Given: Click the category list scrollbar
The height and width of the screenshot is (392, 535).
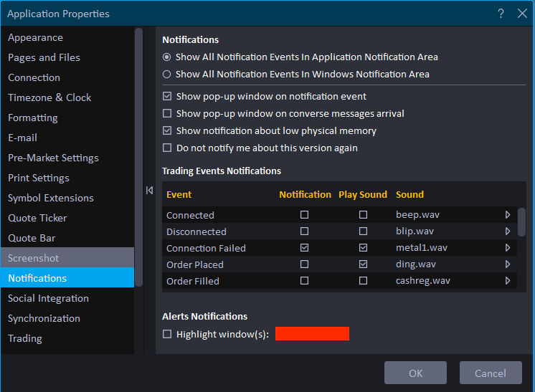Looking at the screenshot, I should point(138,157).
